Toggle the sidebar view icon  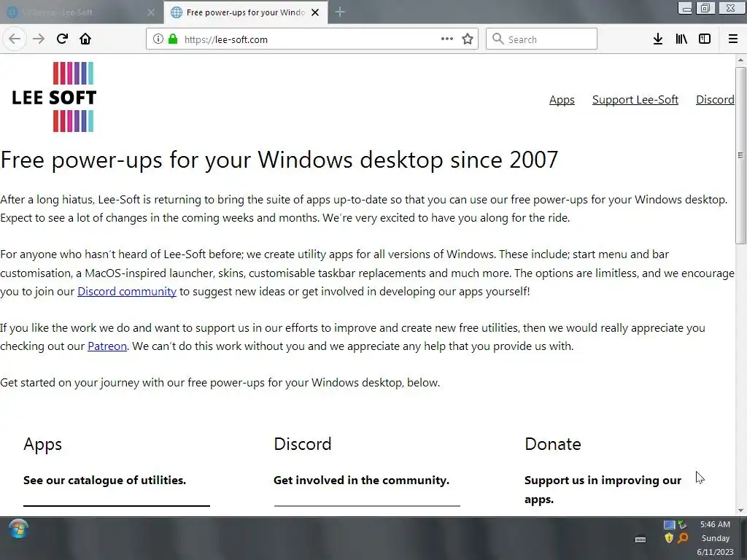coord(705,39)
